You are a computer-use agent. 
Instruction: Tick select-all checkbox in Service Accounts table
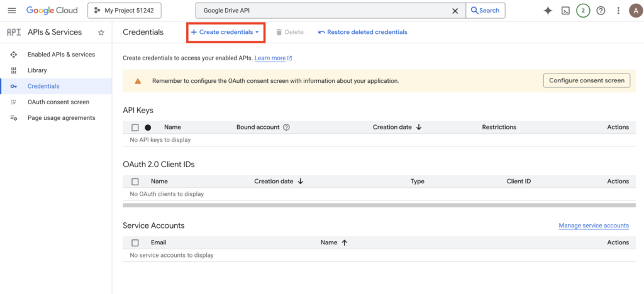135,242
